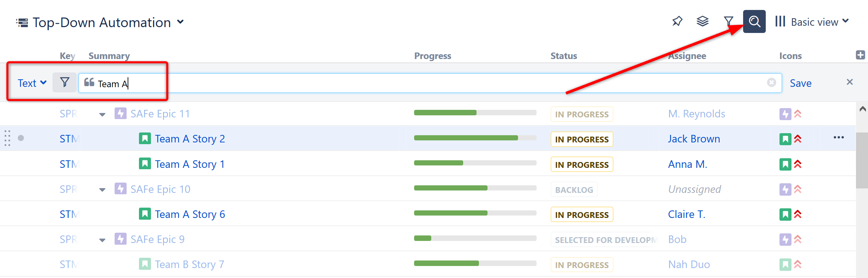Viewport: 868px width, 278px height.
Task: Click assignee Claire T.
Action: point(687,214)
